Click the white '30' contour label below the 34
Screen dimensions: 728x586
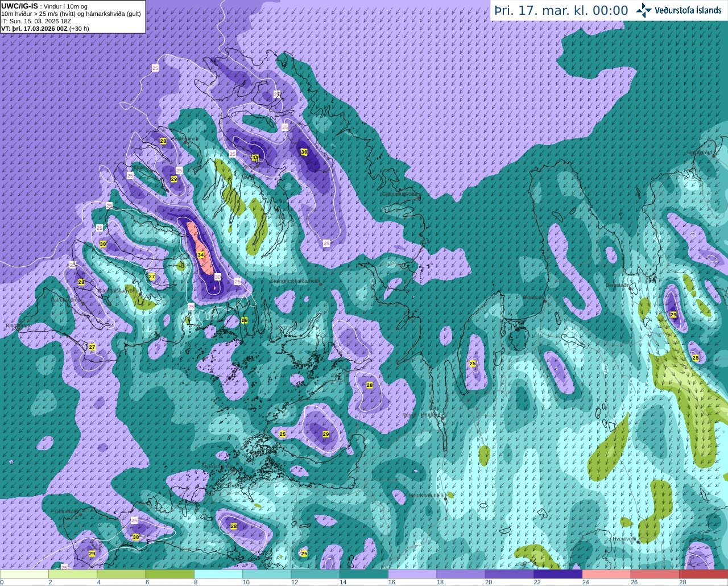pyautogui.click(x=217, y=277)
